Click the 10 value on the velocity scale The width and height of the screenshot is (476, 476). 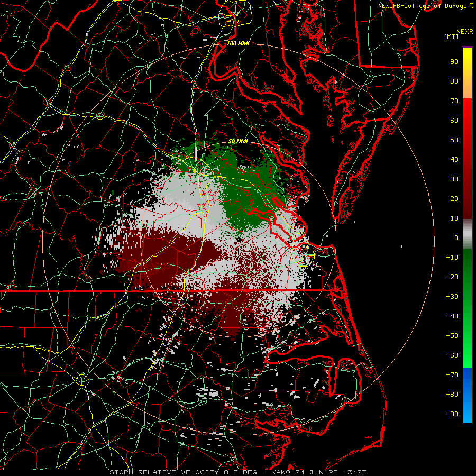click(x=454, y=218)
